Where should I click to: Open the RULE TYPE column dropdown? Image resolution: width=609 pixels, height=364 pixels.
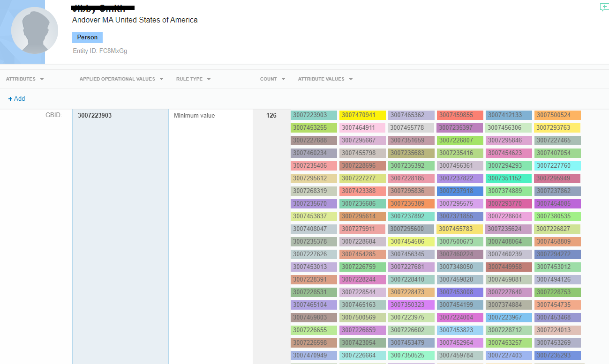tap(209, 79)
